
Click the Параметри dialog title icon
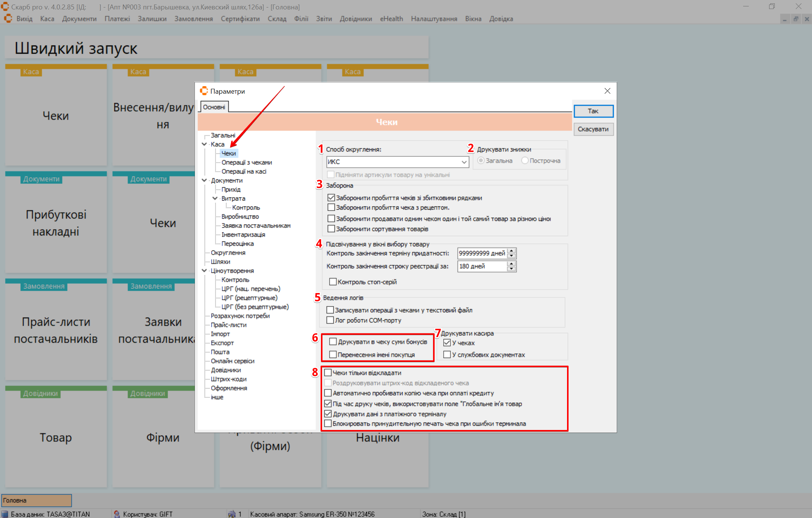(204, 91)
